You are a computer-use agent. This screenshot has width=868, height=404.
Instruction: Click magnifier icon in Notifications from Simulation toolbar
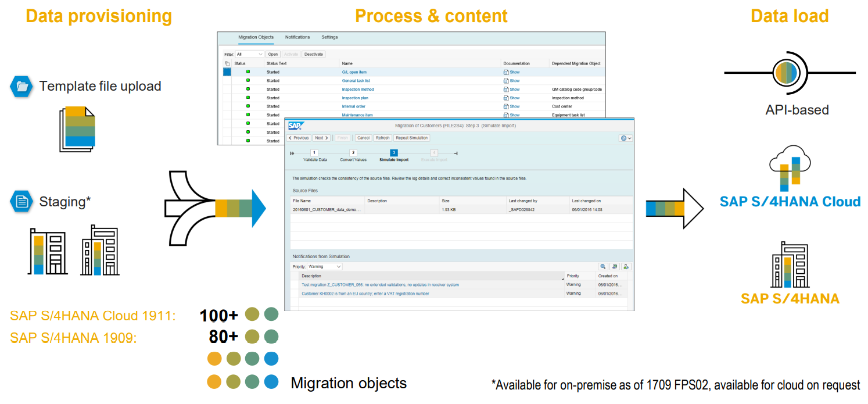coord(603,266)
